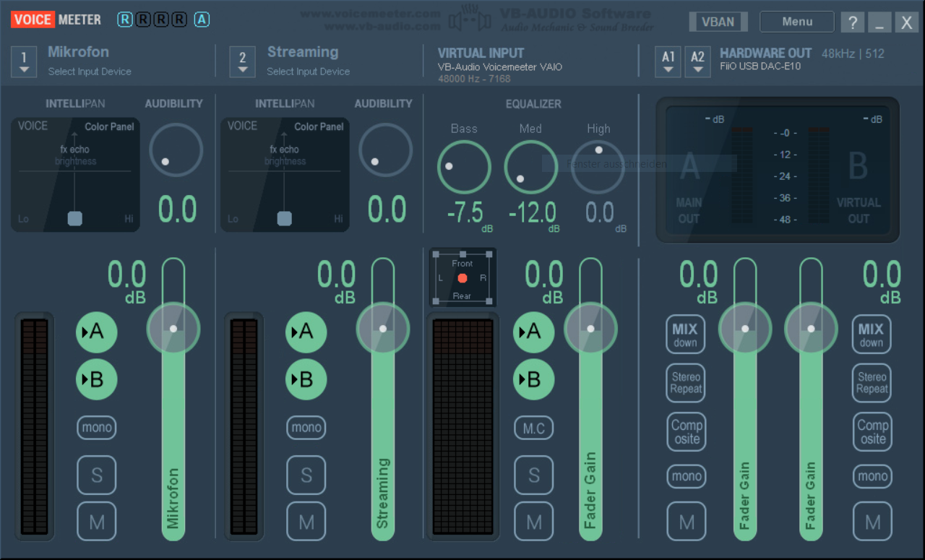The image size is (925, 560).
Task: Open the A2 hardware output selector
Action: tap(697, 61)
